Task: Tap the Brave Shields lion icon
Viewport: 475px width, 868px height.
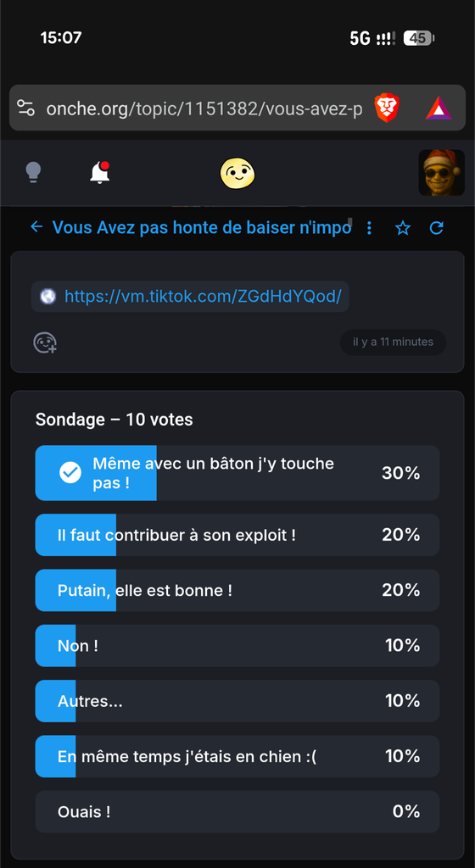Action: click(387, 108)
